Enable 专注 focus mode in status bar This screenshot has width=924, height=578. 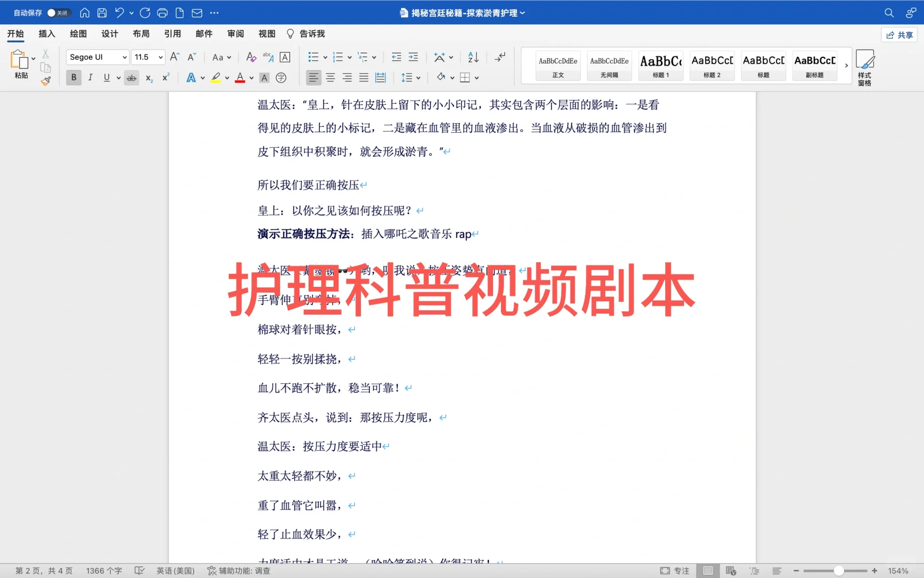[675, 571]
